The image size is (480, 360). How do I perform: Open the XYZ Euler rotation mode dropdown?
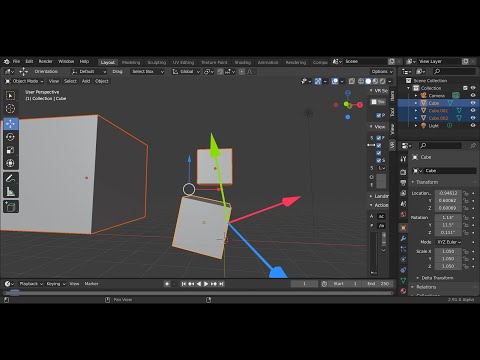(449, 242)
